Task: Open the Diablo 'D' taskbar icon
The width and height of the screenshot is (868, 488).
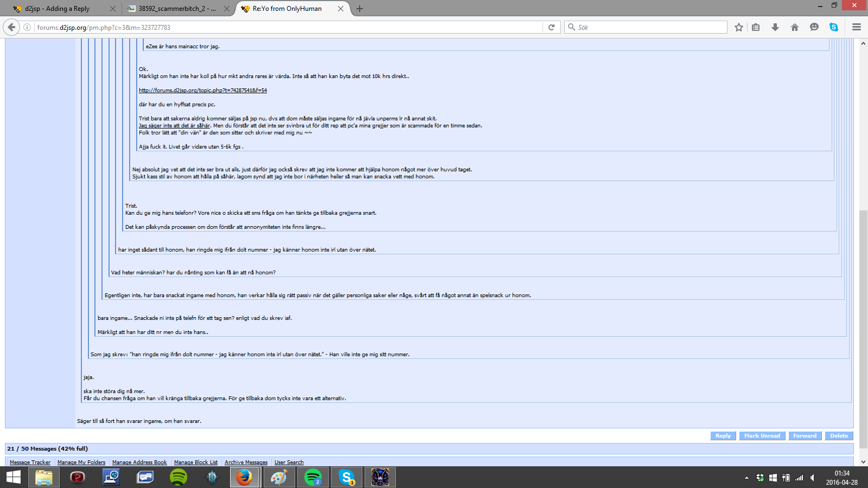Action: click(x=212, y=477)
